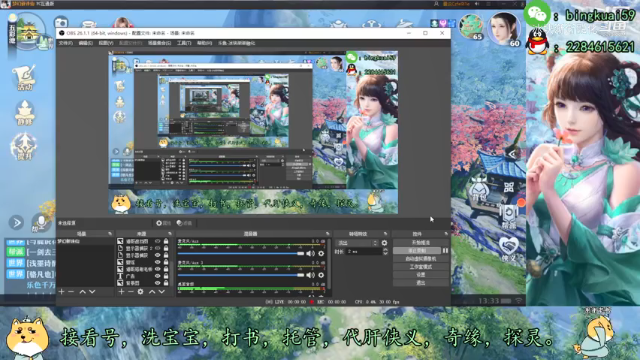
Task: Open the 视图(V) menu
Action: click(x=106, y=43)
